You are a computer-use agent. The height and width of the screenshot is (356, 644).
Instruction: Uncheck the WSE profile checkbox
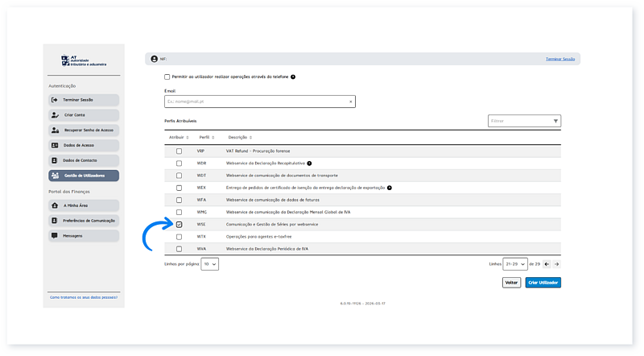pos(179,224)
